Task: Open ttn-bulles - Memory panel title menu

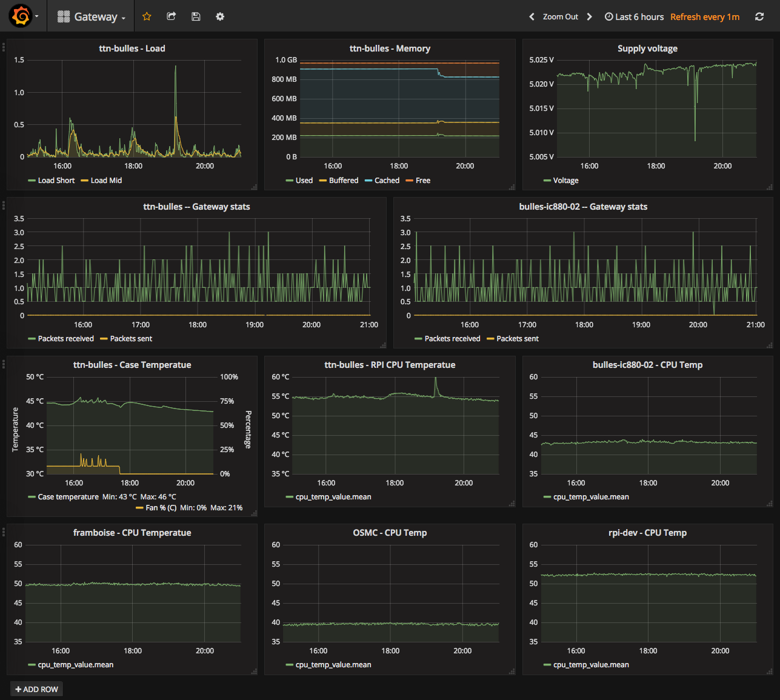Action: pos(390,48)
